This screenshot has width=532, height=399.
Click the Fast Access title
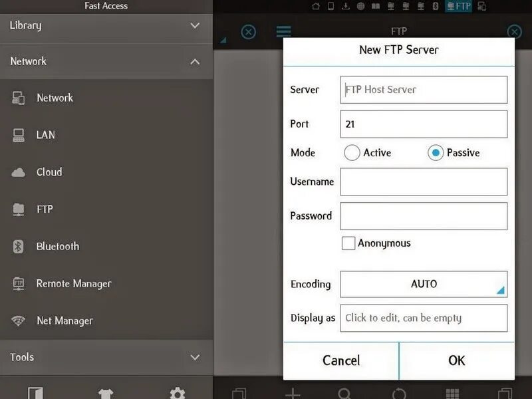[106, 6]
